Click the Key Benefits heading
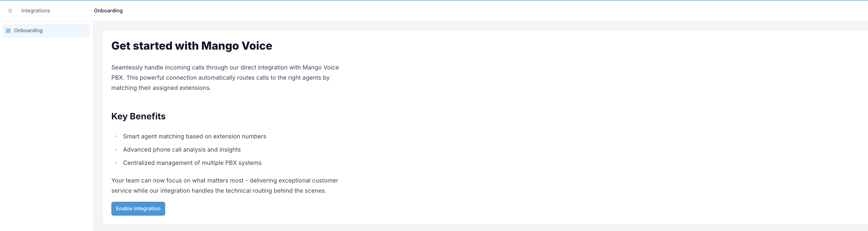The width and height of the screenshot is (868, 231). coord(138,116)
